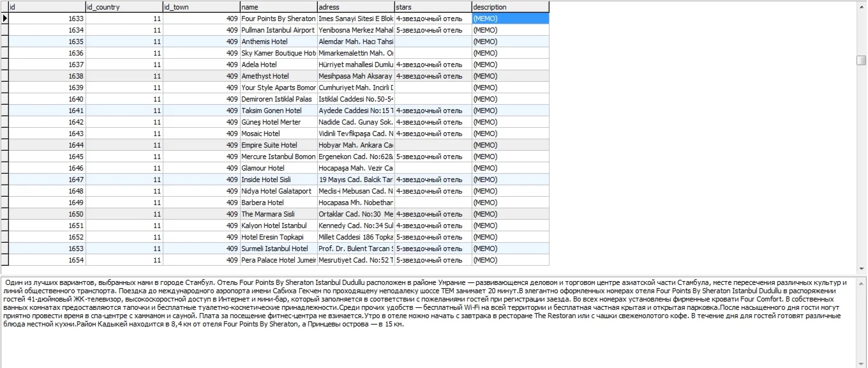The height and width of the screenshot is (368, 868).
Task: Select the "Güneş Hotel Merter" name cell
Action: 278,122
